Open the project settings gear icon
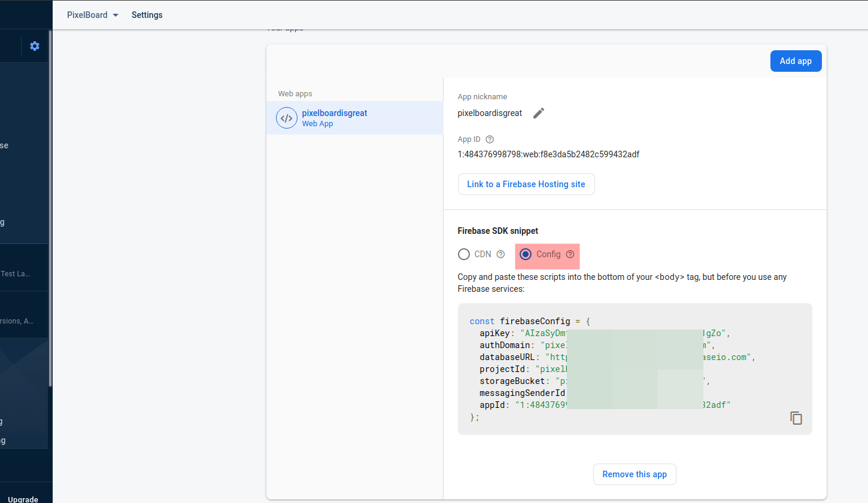 (35, 46)
